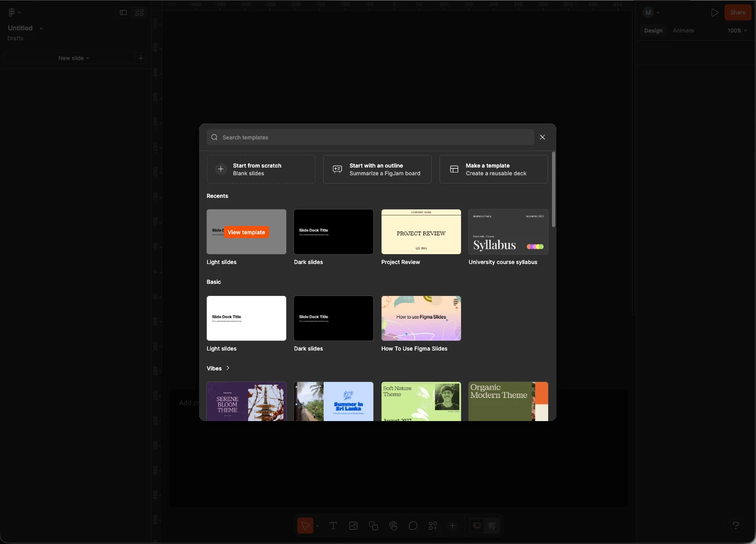This screenshot has height=544, width=756.
Task: Switch to grid view of slides
Action: 140,13
